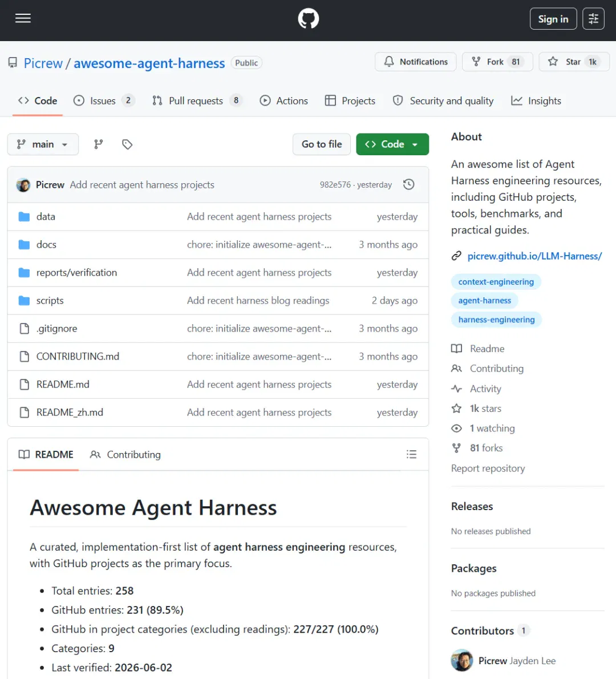Switch to the README tab in file viewer
The height and width of the screenshot is (679, 616).
[46, 454]
